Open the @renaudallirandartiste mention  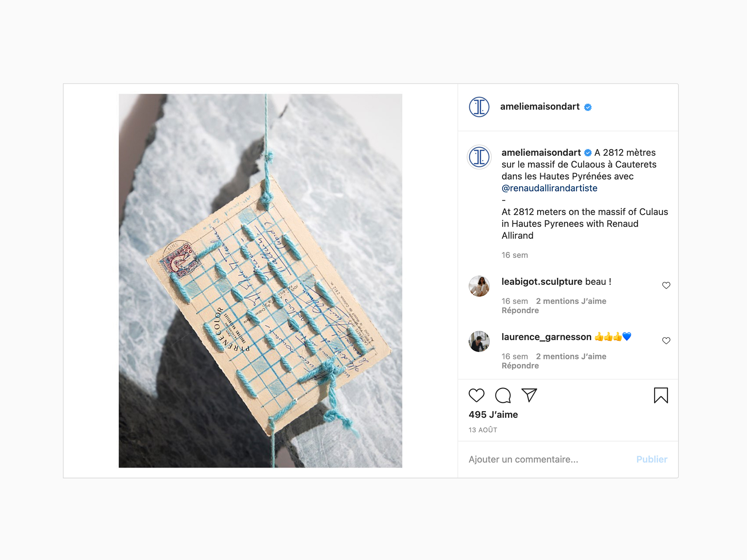click(x=549, y=188)
